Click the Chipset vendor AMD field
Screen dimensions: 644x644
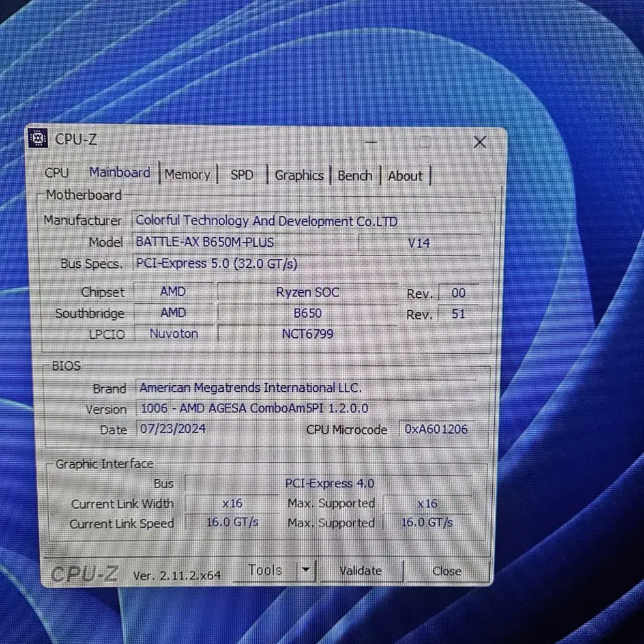(173, 292)
